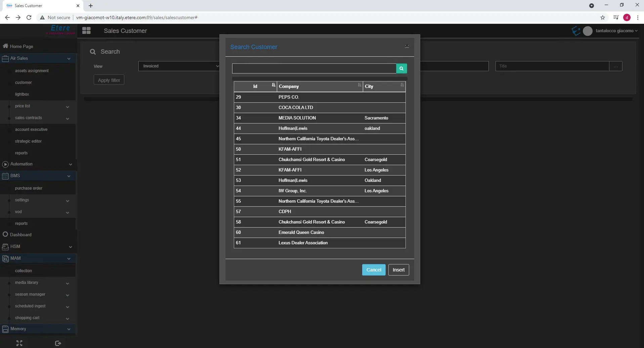
Task: Click the Insert button
Action: [398, 270]
